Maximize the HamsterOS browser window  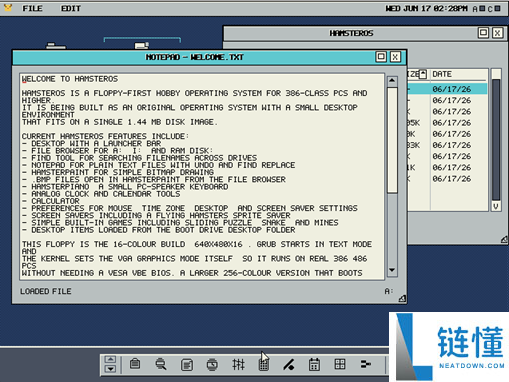(x=483, y=33)
